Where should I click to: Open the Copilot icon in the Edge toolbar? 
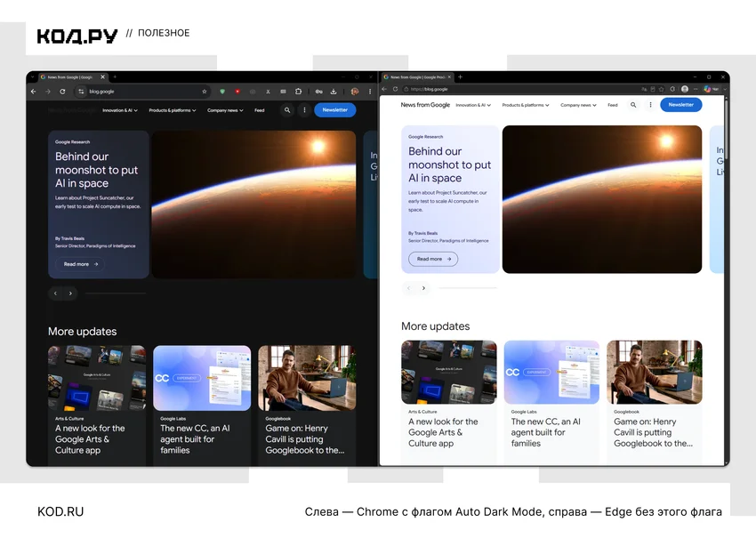[707, 89]
